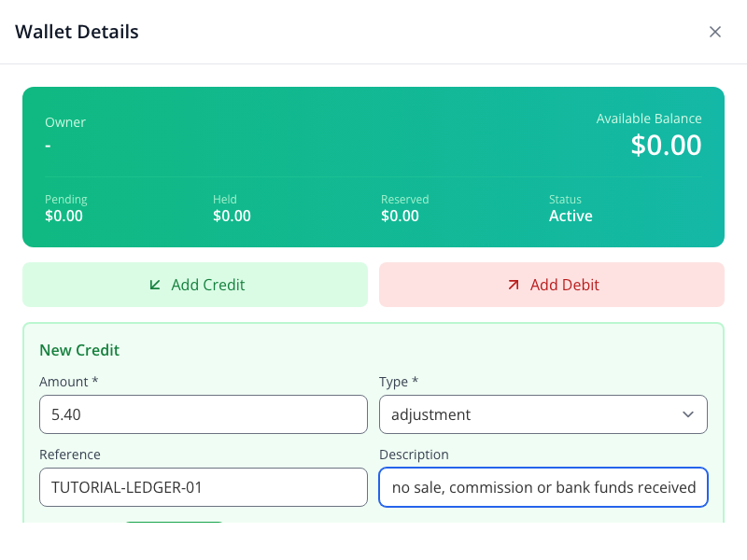Screen dimensions: 747x560
Task: Click the Available Balance label
Action: (x=649, y=119)
